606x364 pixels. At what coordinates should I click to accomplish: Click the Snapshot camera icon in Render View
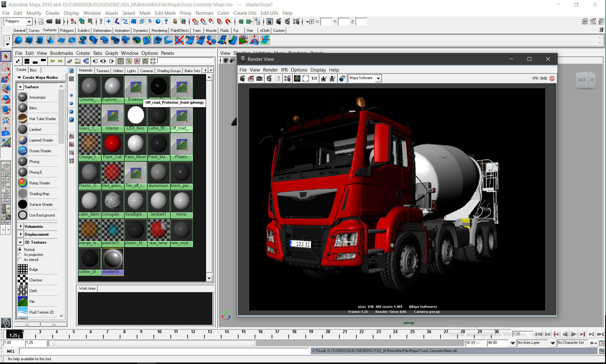(x=259, y=78)
